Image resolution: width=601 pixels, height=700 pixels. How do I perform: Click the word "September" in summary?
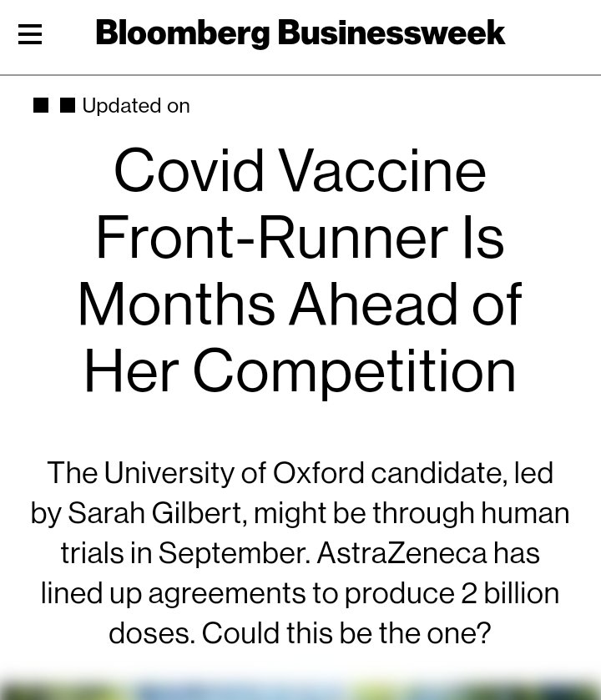pyautogui.click(x=235, y=555)
